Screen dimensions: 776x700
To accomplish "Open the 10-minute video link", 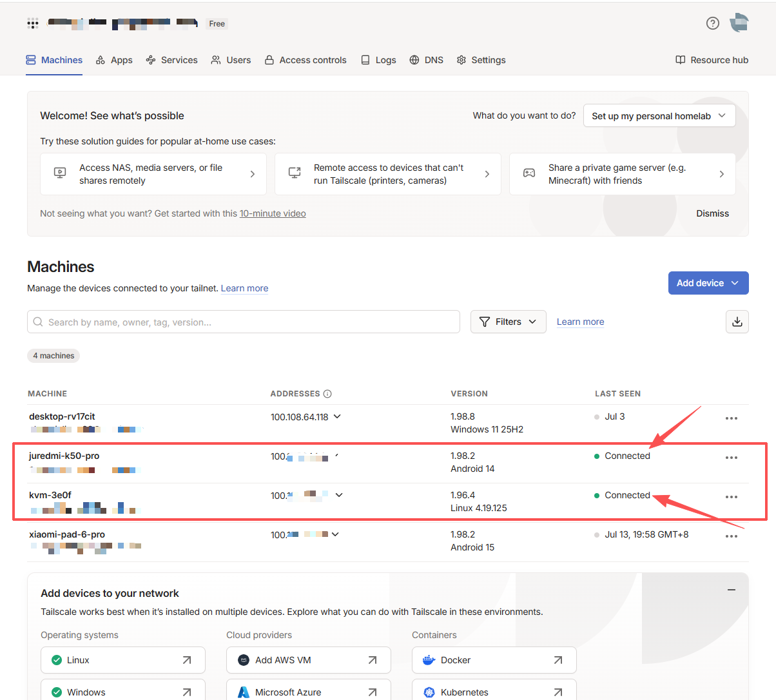I will coord(273,213).
